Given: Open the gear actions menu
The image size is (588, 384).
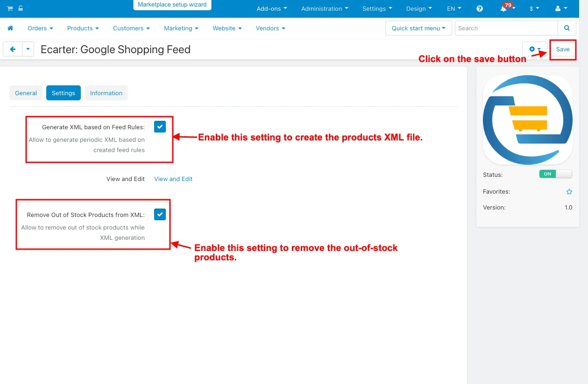Looking at the screenshot, I should click(534, 49).
